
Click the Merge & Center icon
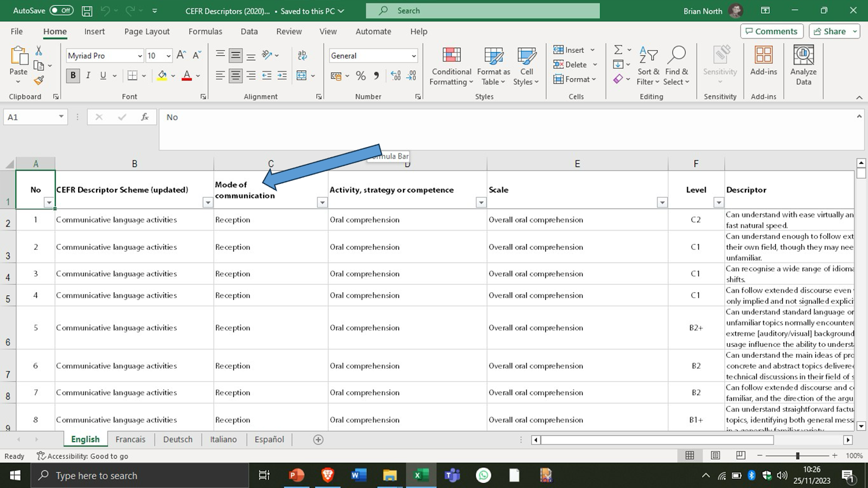click(302, 76)
